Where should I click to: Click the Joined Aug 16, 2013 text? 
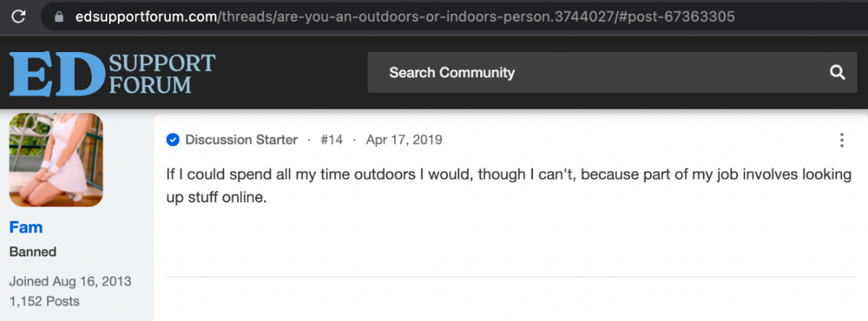pyautogui.click(x=70, y=281)
